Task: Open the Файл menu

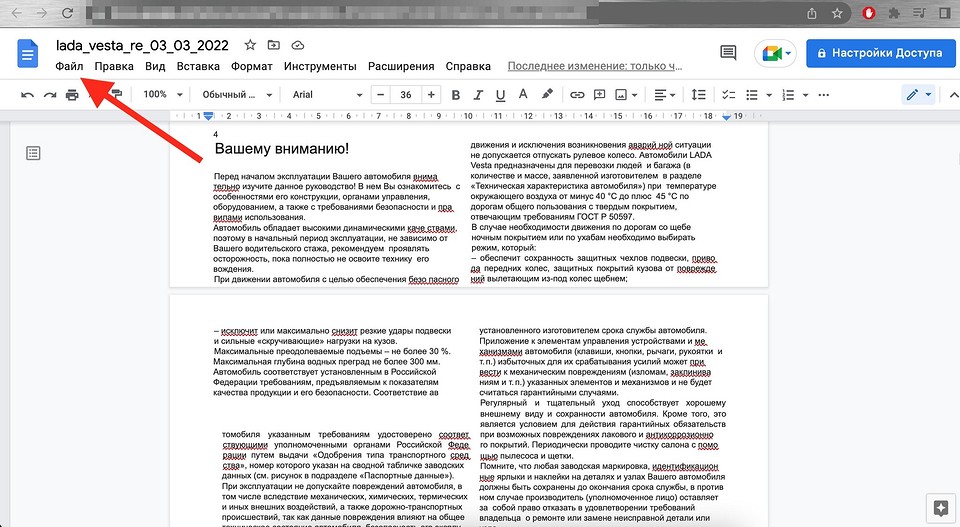Action: 70,67
